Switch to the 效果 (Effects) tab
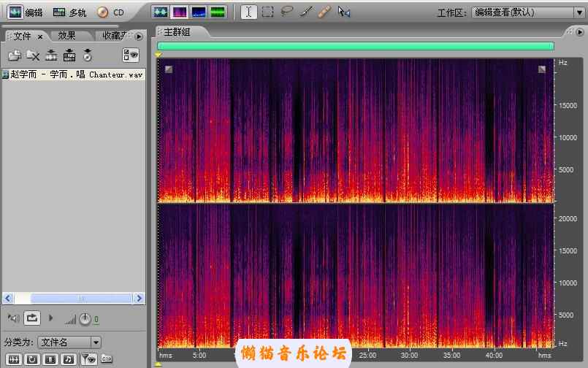588x368 pixels. (x=66, y=36)
